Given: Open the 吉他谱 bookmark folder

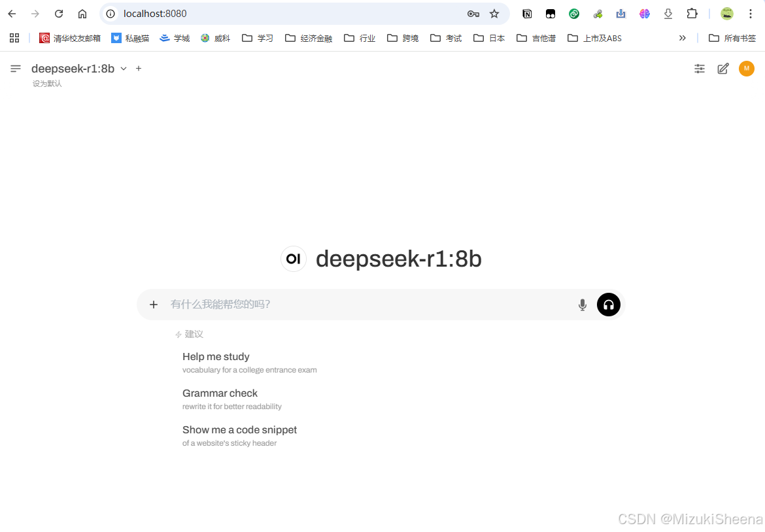Looking at the screenshot, I should [536, 38].
